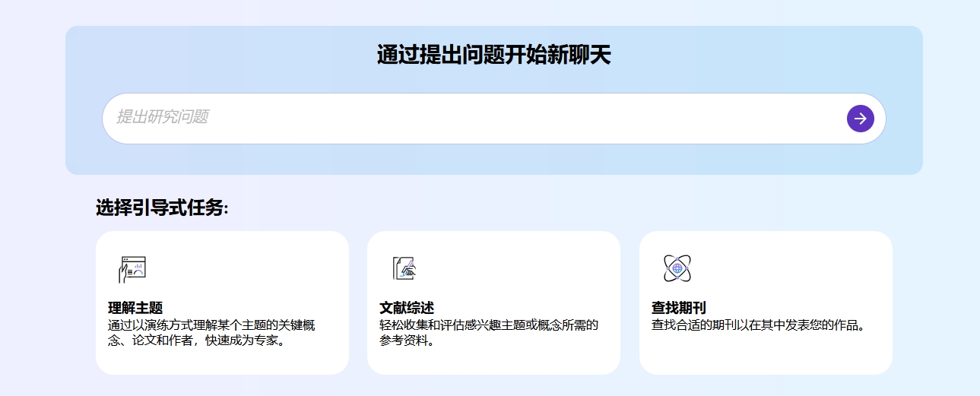Click the 查找期刊 atom globe icon
The image size is (980, 396).
tap(677, 268)
